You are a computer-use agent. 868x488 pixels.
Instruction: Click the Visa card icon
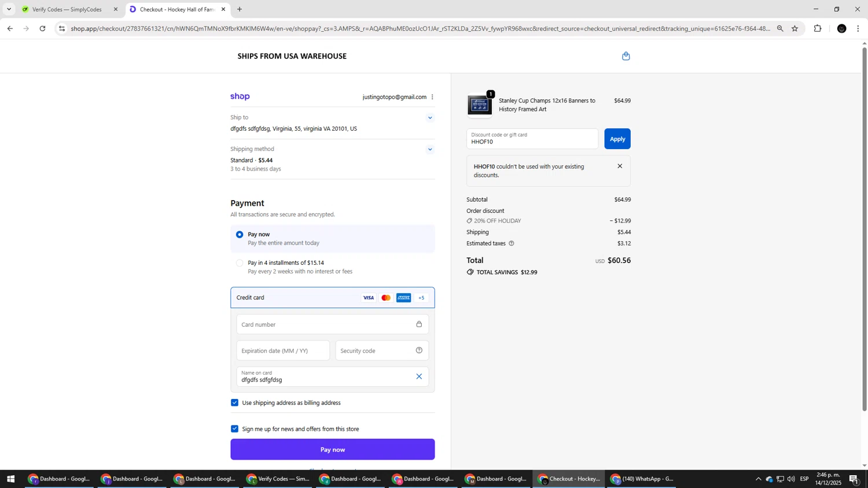[368, 298]
